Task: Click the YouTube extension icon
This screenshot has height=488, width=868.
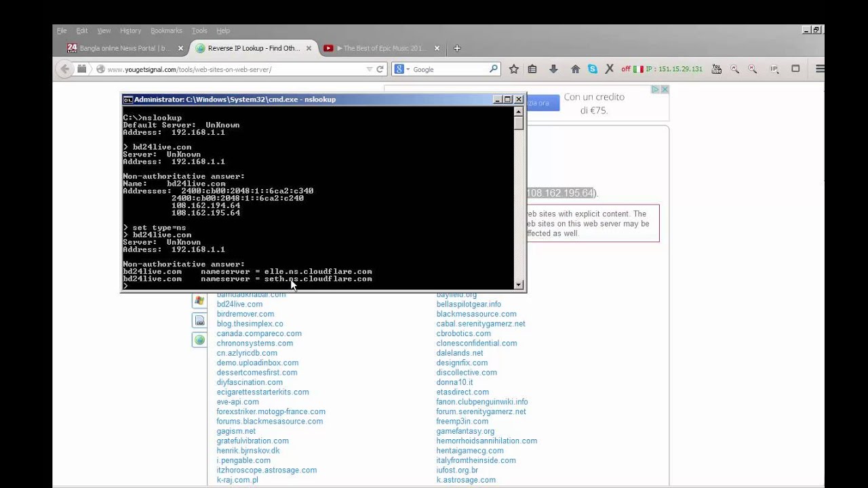Action: 716,69
